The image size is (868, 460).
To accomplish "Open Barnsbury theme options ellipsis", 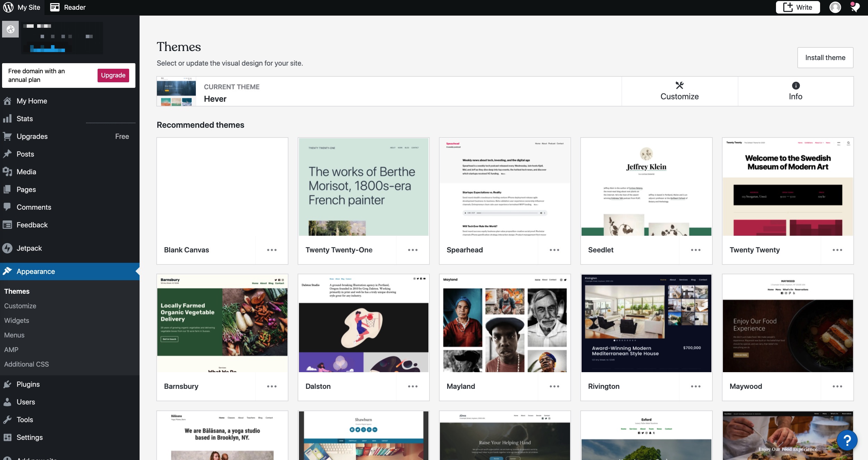I will click(x=272, y=386).
